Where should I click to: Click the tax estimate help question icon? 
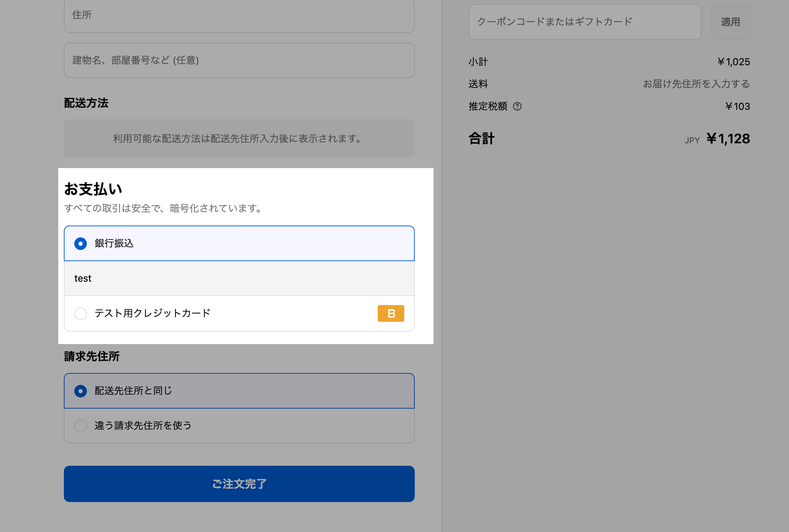click(517, 106)
